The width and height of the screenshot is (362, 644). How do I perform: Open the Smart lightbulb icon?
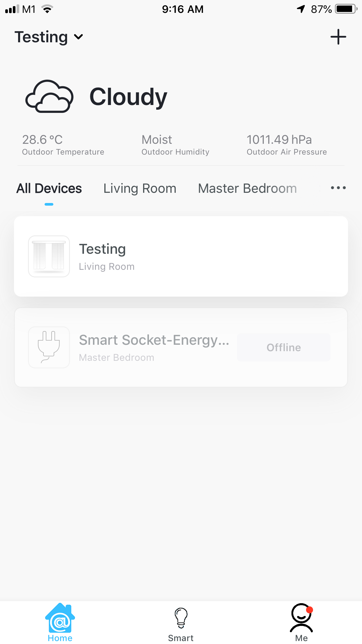181,618
